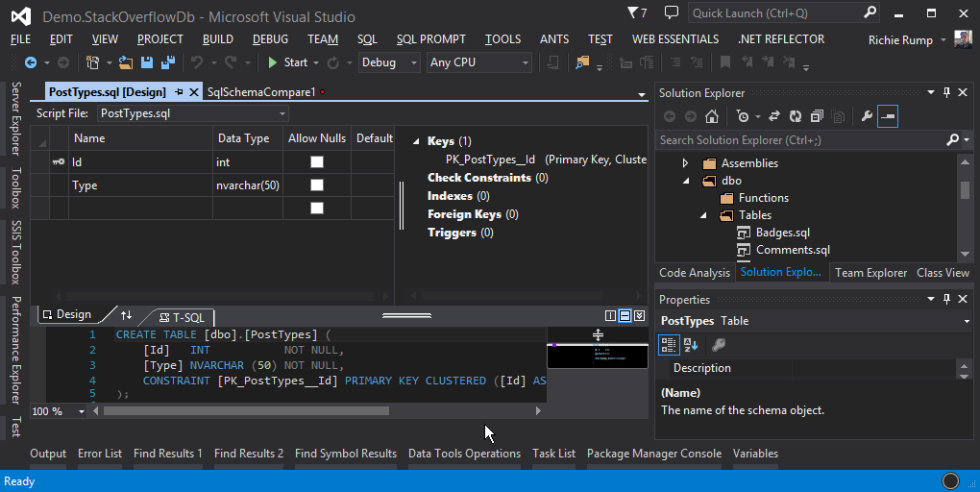Image resolution: width=980 pixels, height=492 pixels.
Task: Click the Categorized view icon in Properties
Action: [669, 344]
